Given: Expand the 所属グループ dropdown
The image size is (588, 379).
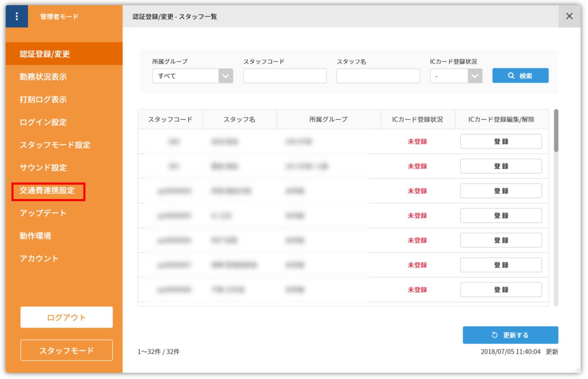Looking at the screenshot, I should pyautogui.click(x=192, y=76).
